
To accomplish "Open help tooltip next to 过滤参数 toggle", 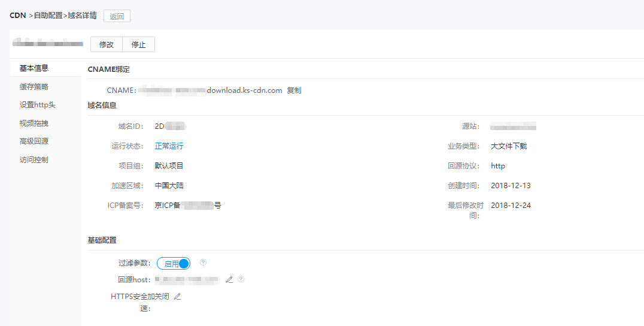I will pyautogui.click(x=203, y=262).
